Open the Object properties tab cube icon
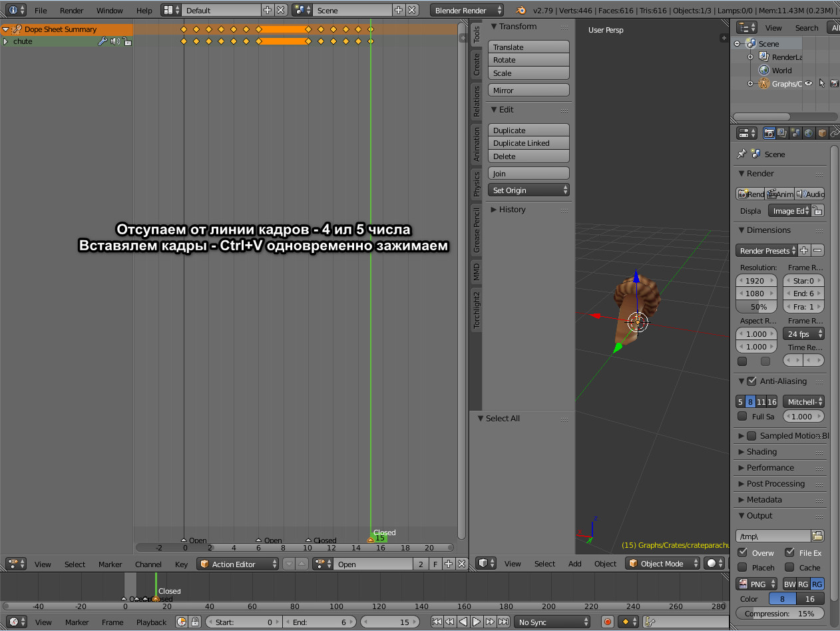Image resolution: width=840 pixels, height=631 pixels. 822,133
